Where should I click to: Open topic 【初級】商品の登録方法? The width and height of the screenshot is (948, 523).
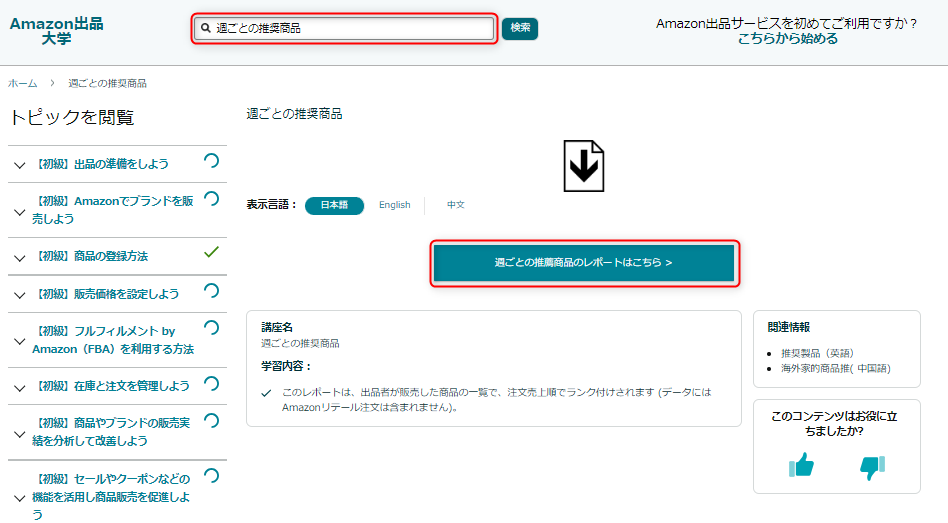pos(90,256)
